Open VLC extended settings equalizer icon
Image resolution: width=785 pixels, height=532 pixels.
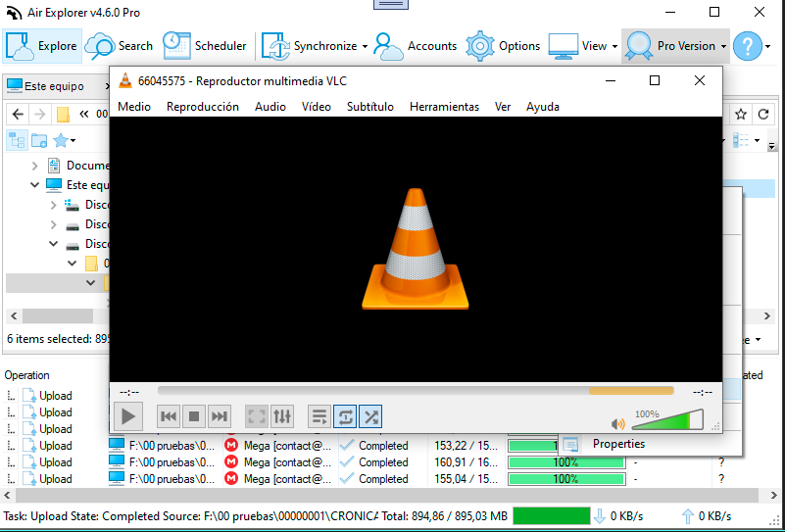tap(282, 416)
